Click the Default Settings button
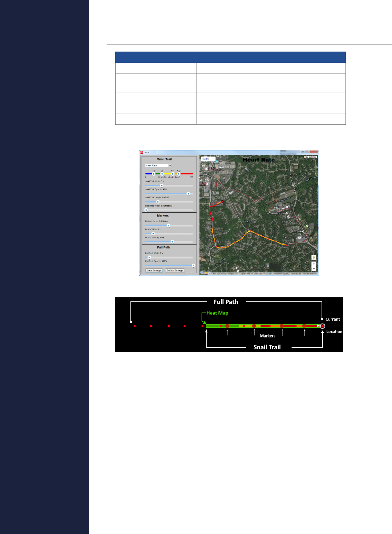 pos(175,270)
